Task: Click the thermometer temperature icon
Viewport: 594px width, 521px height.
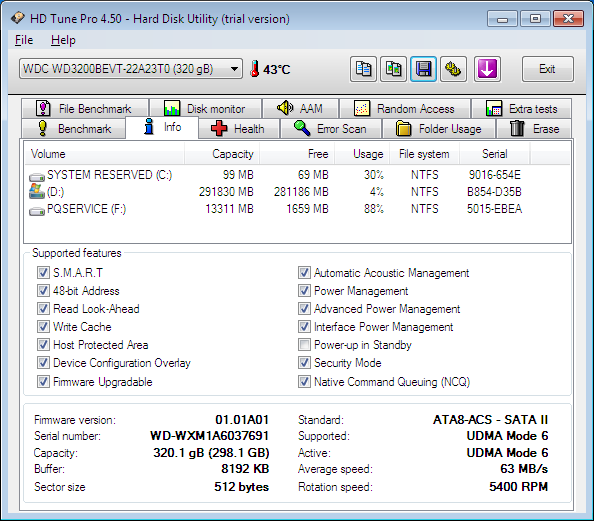Action: click(x=255, y=69)
